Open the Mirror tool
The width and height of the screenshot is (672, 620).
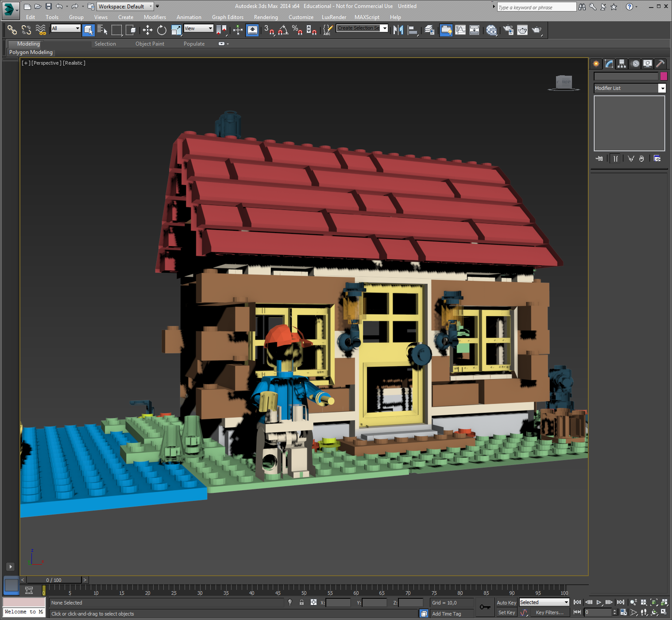pos(398,30)
